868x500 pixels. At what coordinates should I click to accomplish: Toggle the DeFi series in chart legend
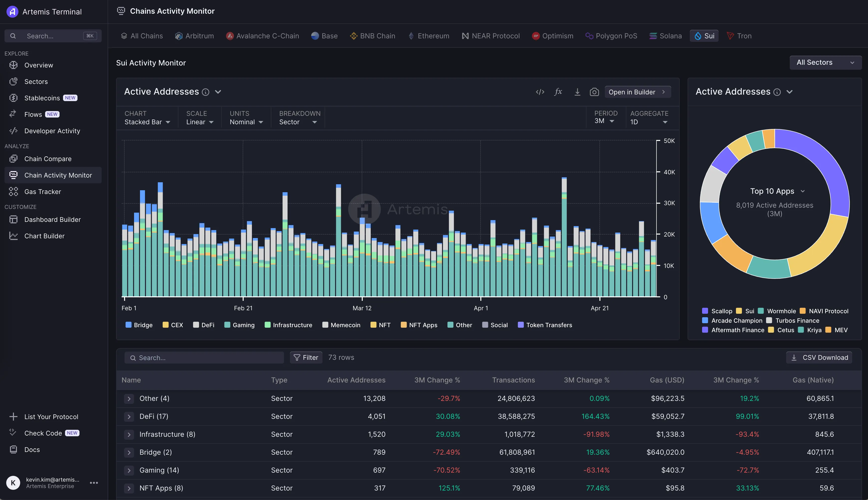click(204, 325)
